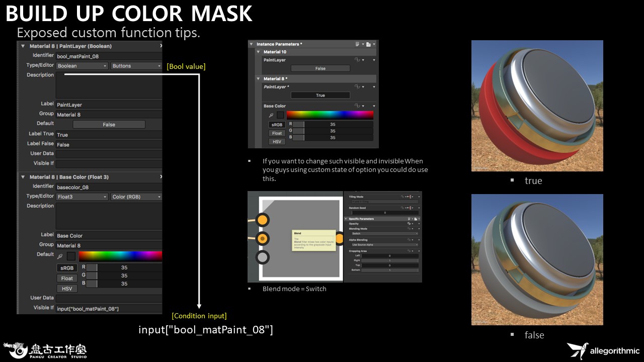The width and height of the screenshot is (644, 362).
Task: Pick color with eyedropper in left Base Color editor
Action: coord(60,256)
